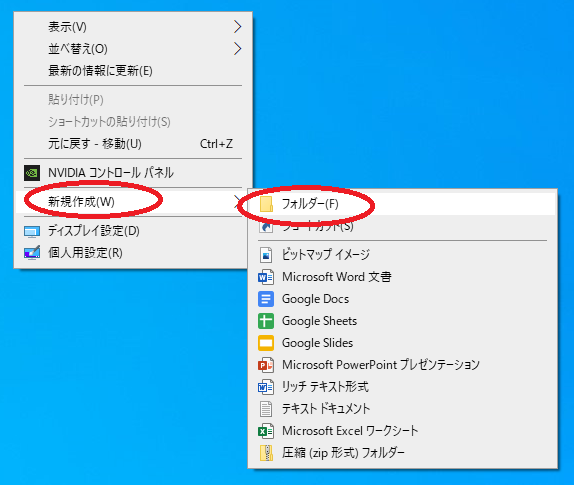The width and height of the screenshot is (574, 485).
Task: Create new Microsoft Word 文書
Action: pyautogui.click(x=403, y=277)
